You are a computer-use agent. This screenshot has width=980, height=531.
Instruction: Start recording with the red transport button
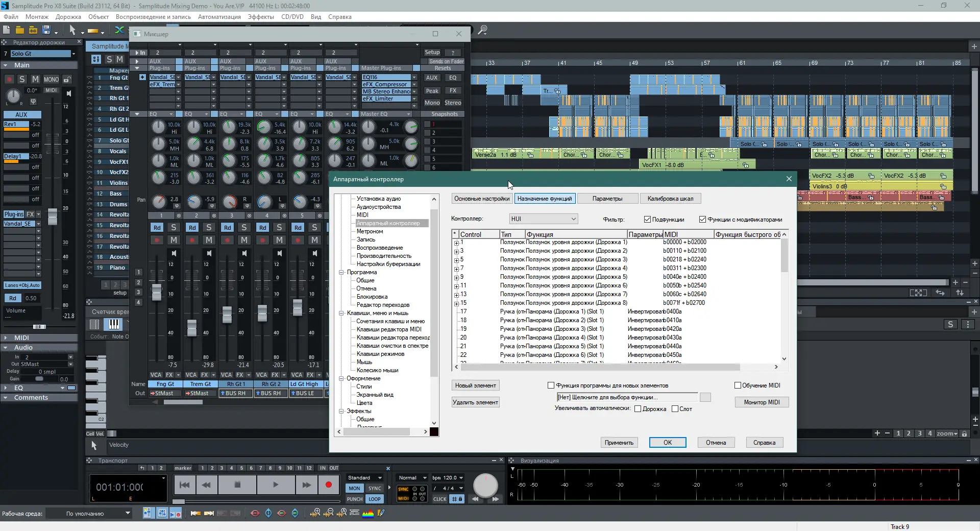tap(329, 485)
